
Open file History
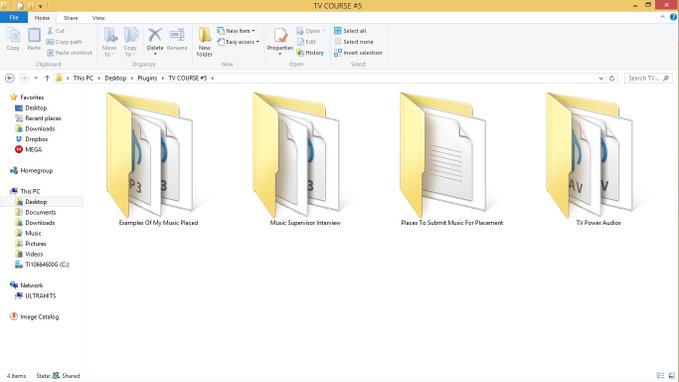click(x=310, y=52)
